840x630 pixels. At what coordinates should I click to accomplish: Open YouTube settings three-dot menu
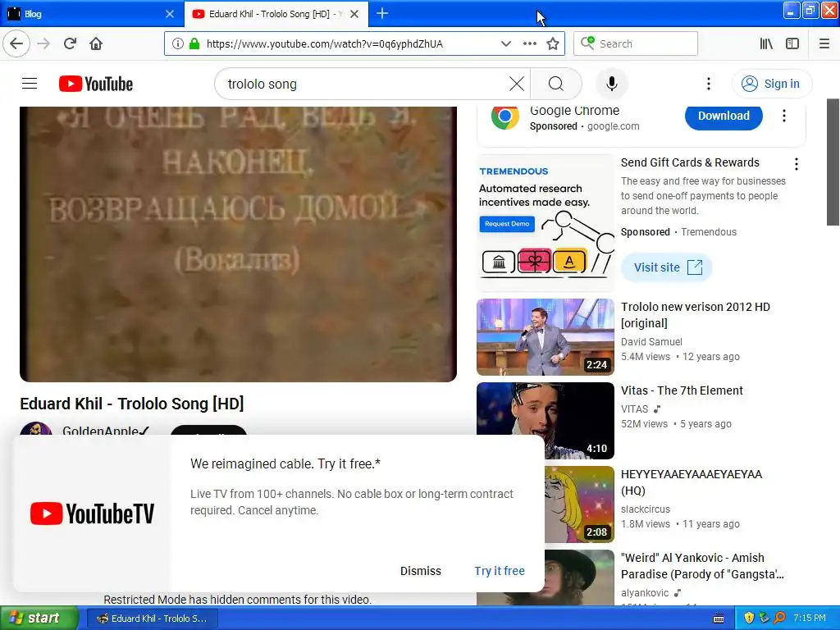click(x=708, y=84)
